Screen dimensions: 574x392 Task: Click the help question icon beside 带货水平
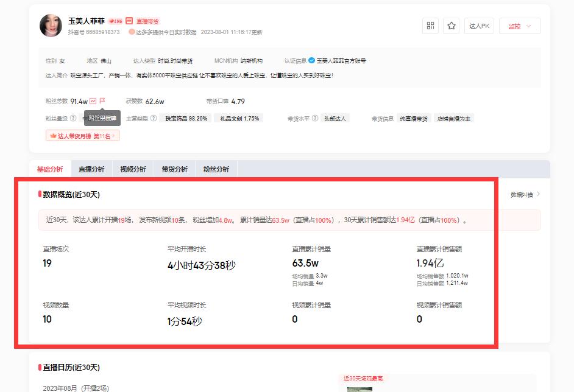pos(315,118)
